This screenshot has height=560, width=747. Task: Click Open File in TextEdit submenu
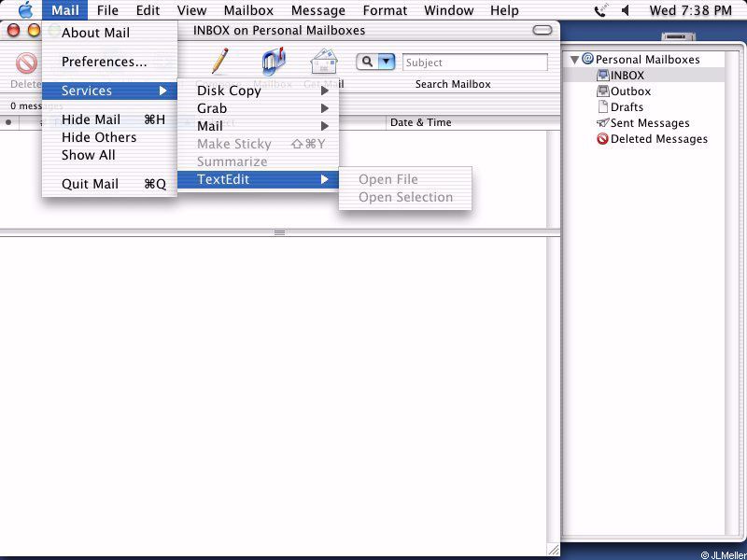[405, 179]
